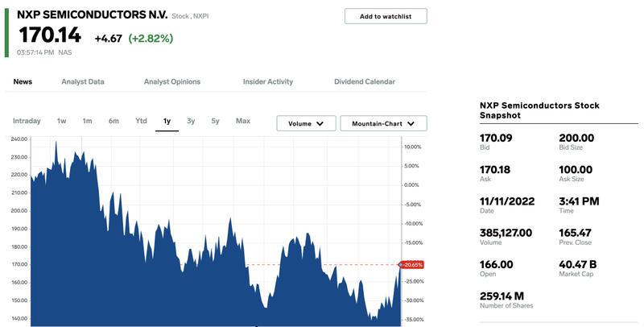
Task: Change chart range to 5y
Action: coord(215,121)
